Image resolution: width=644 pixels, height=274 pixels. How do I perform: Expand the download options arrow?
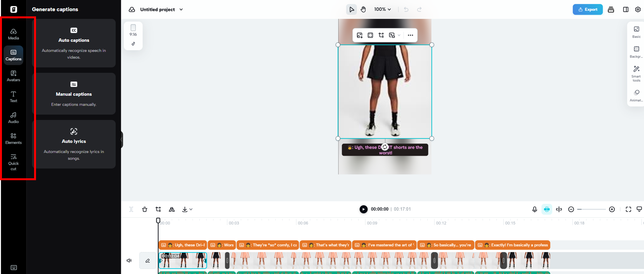click(x=191, y=209)
